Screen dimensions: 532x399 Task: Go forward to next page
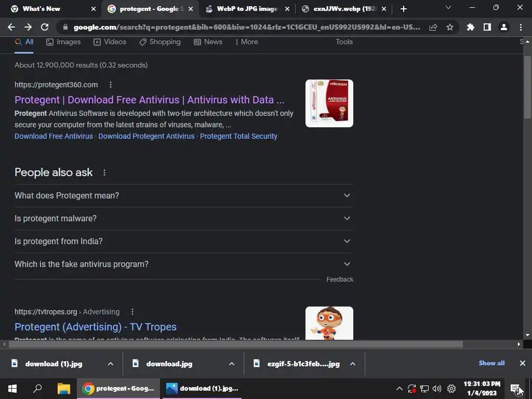pos(28,27)
